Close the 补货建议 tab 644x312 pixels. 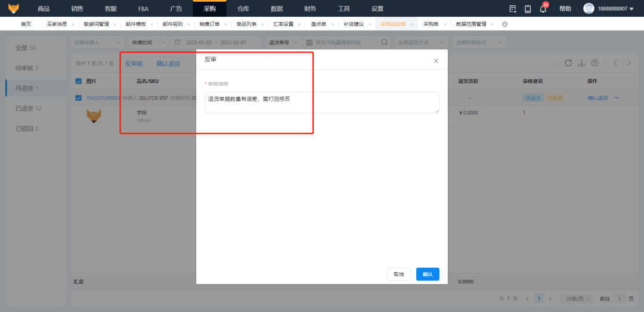tap(370, 24)
